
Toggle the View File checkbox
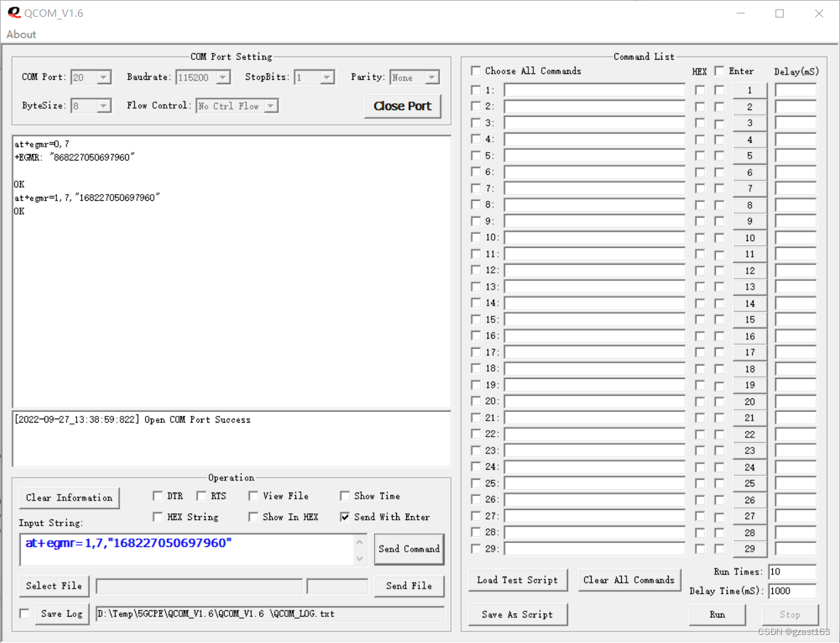pos(253,496)
